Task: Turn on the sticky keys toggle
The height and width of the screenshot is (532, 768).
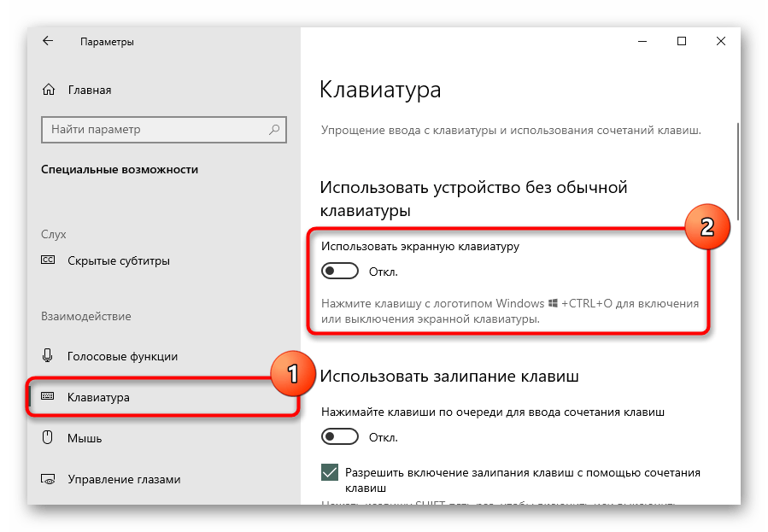Action: coord(339,437)
